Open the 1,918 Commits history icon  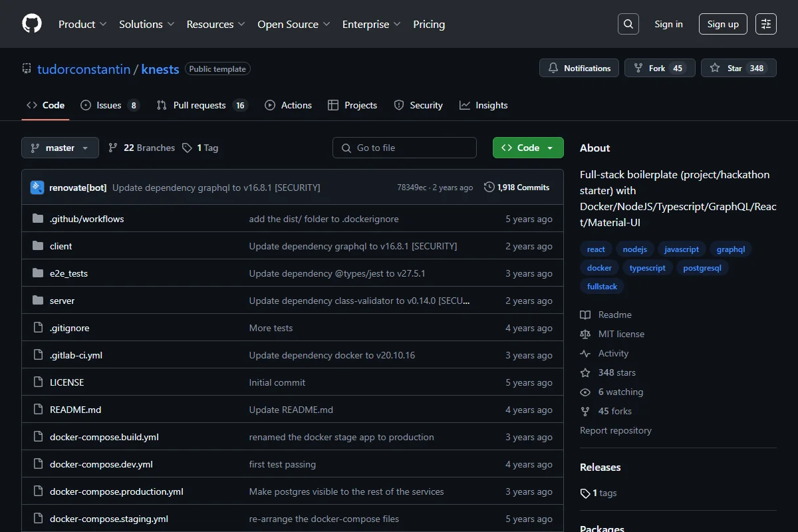pyautogui.click(x=489, y=188)
